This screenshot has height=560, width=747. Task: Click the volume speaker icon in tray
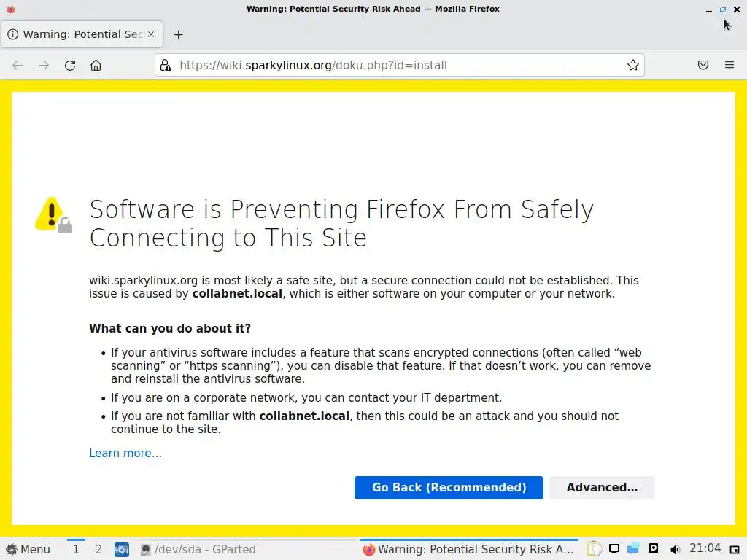[675, 550]
